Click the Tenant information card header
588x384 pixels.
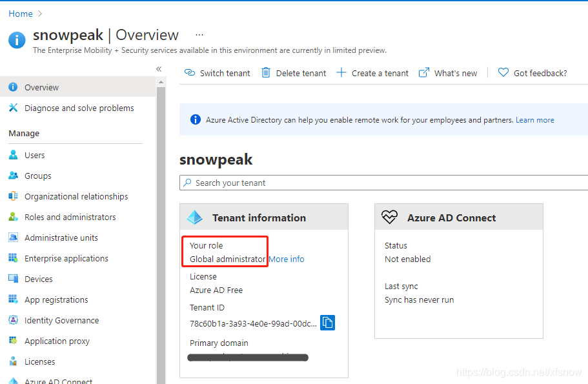coord(264,217)
